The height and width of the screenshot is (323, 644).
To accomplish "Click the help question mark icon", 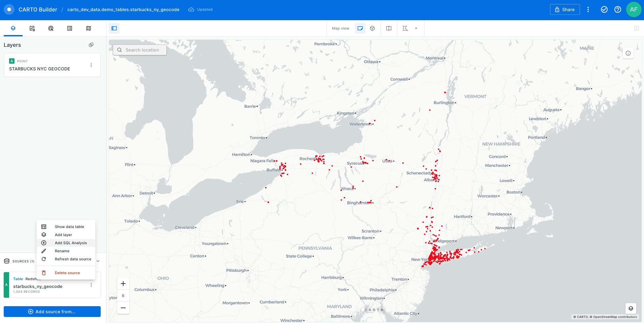I will [x=617, y=9].
